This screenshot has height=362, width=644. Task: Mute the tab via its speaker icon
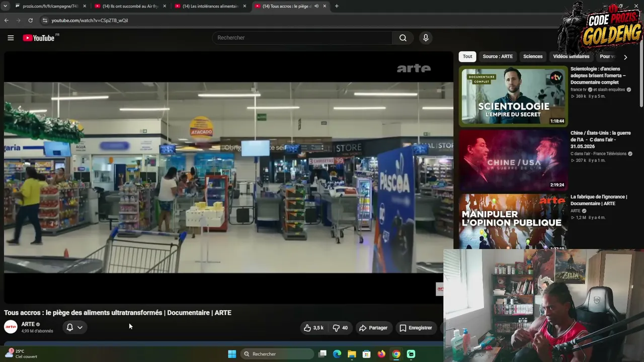point(316,6)
